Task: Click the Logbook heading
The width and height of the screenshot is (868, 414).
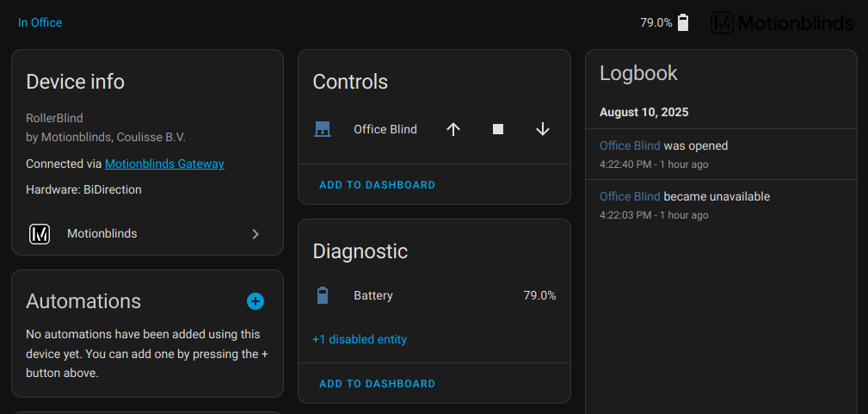Action: click(638, 73)
